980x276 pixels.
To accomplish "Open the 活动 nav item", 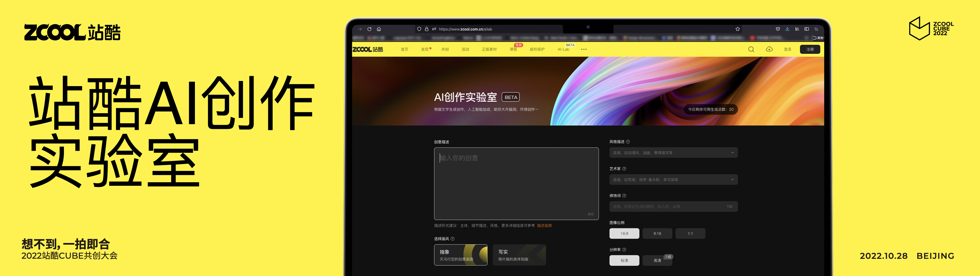I will pyautogui.click(x=465, y=50).
